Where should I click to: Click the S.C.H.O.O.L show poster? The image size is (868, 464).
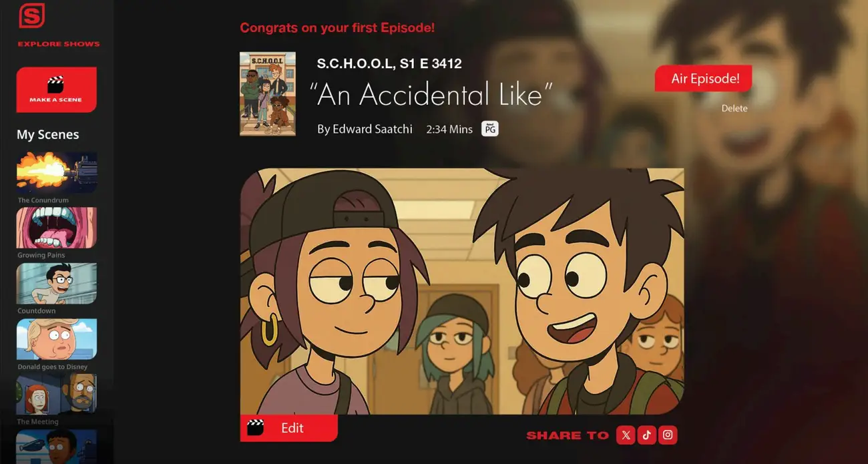tap(268, 94)
